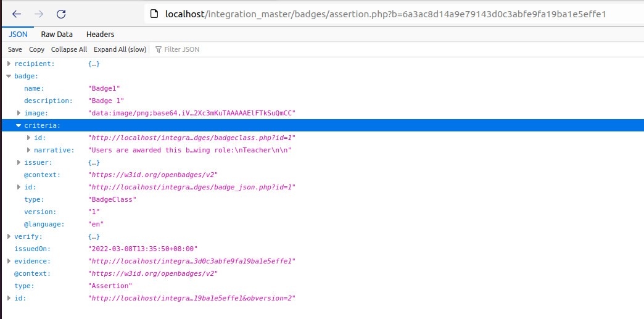Copy the JSON to clipboard
Viewport: 644px width, 319px height.
[x=36, y=49]
